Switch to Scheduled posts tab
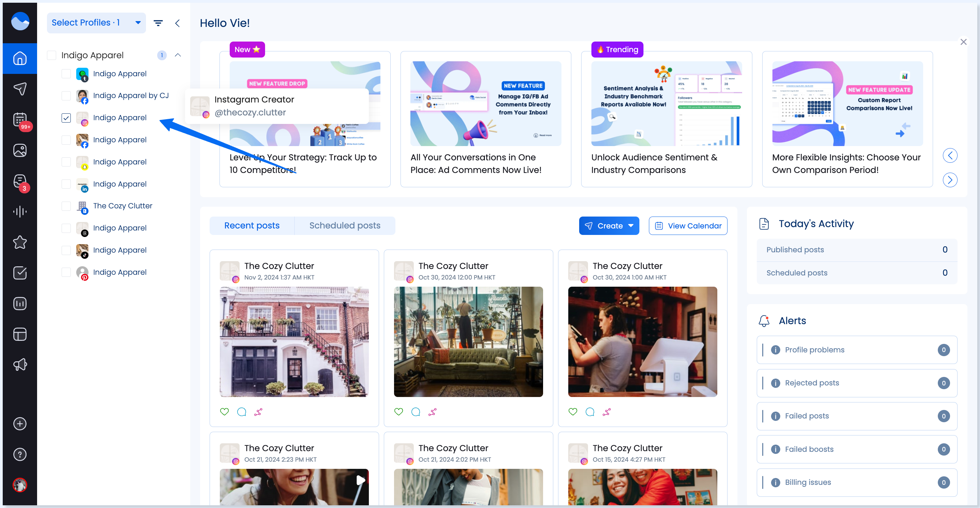 tap(345, 226)
